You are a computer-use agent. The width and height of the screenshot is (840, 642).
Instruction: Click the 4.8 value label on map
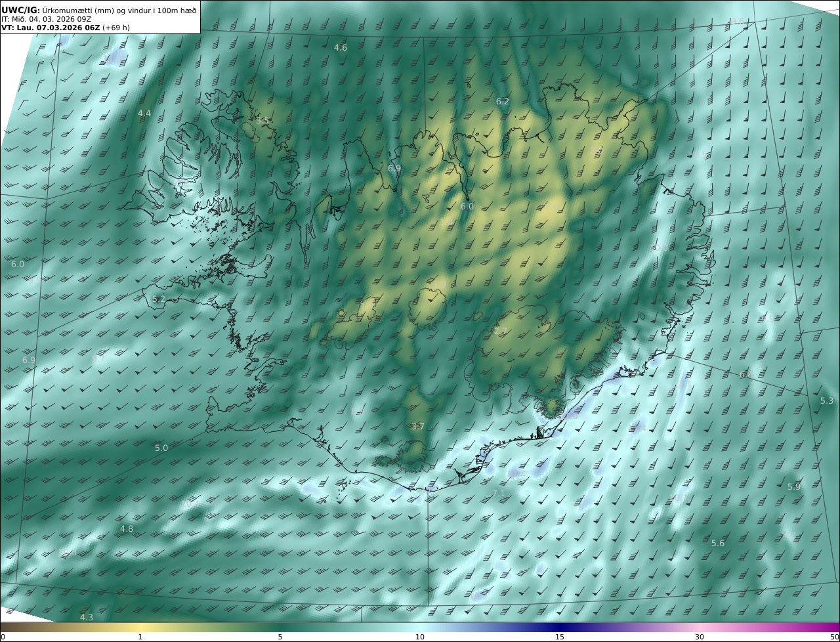point(127,528)
